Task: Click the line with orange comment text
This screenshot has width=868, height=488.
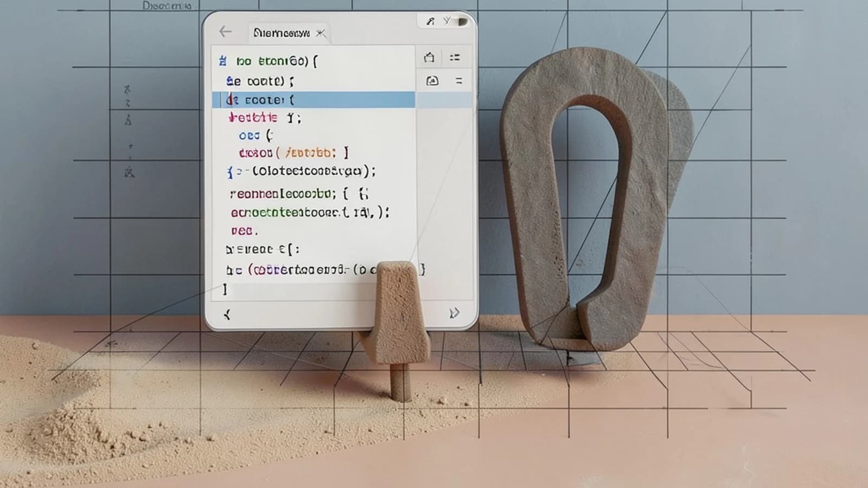Action: 293,153
